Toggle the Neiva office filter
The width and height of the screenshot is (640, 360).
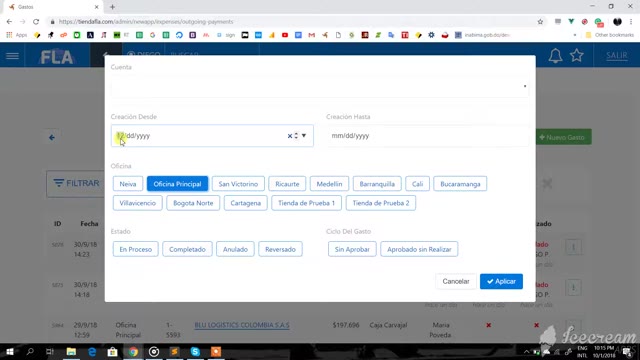(128, 184)
